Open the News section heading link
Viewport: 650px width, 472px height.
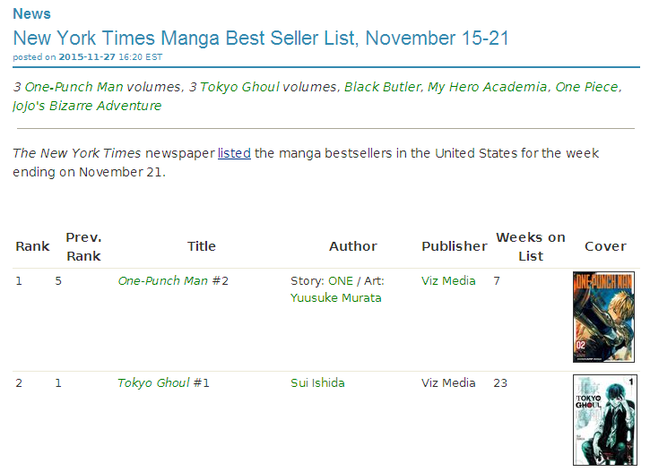[x=32, y=14]
